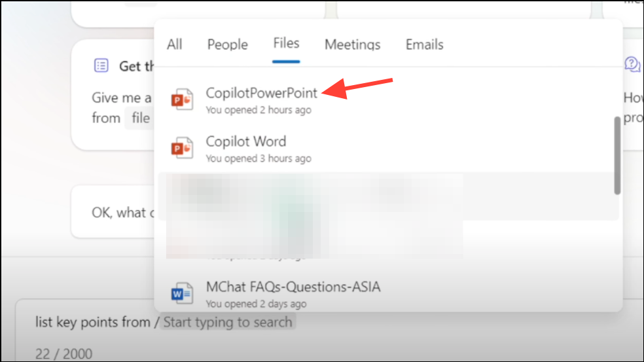Open the Meetings tab
This screenshot has height=362, width=644.
pyautogui.click(x=352, y=45)
